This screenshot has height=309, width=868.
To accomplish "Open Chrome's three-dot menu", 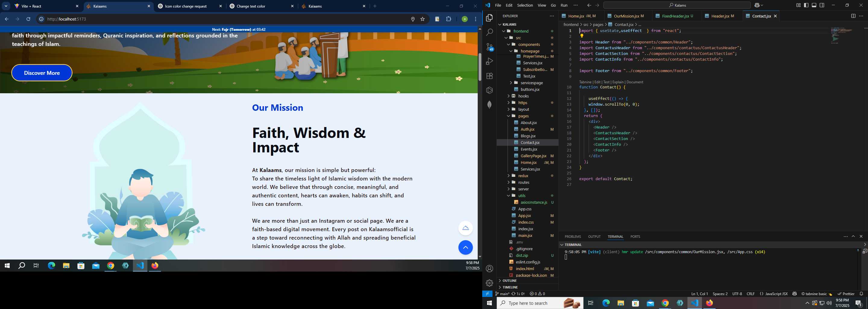I will point(476,19).
